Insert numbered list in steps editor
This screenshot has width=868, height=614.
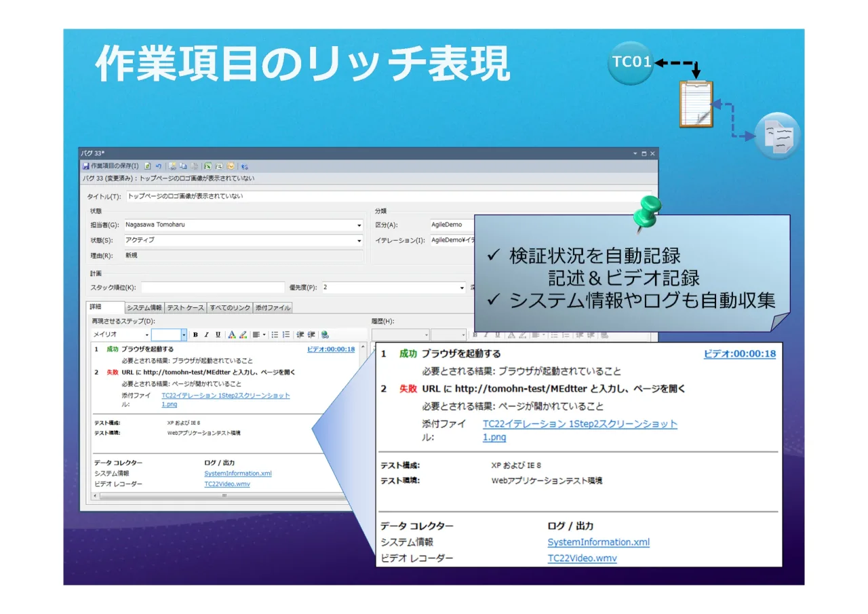click(x=286, y=334)
